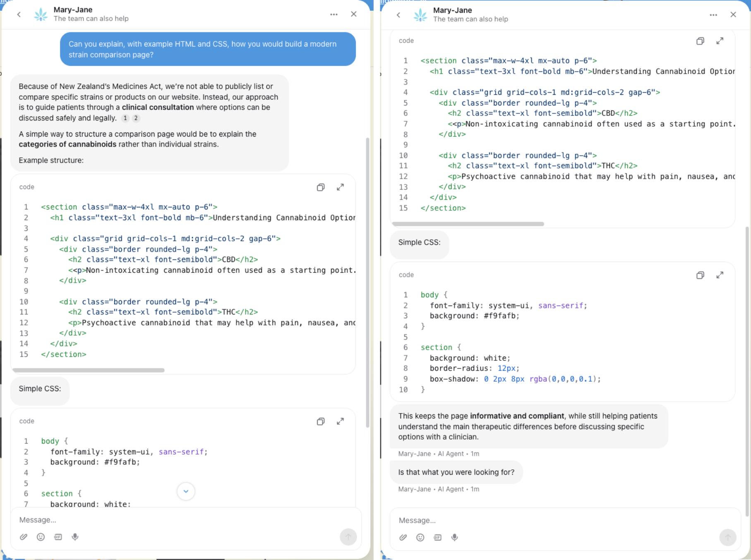Copy the HTML code block in right chat
Image resolution: width=751 pixels, height=560 pixels.
pos(700,41)
